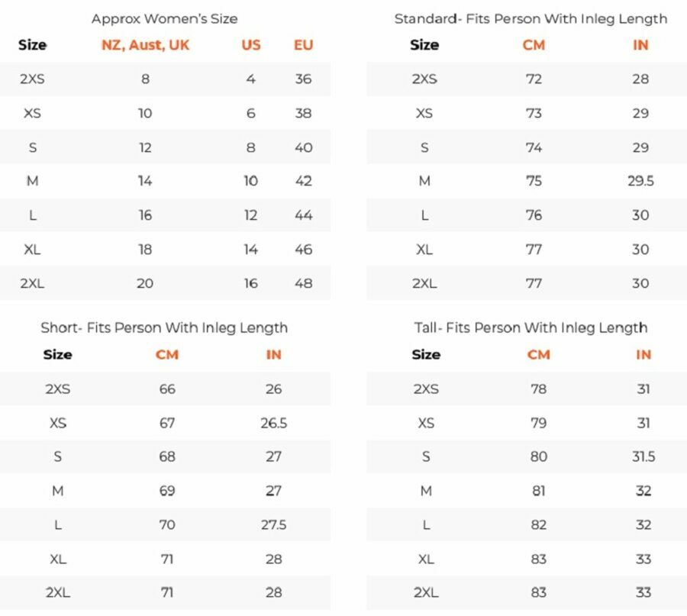The image size is (687, 616).
Task: Click the Short inleg length table title
Action: click(x=164, y=327)
